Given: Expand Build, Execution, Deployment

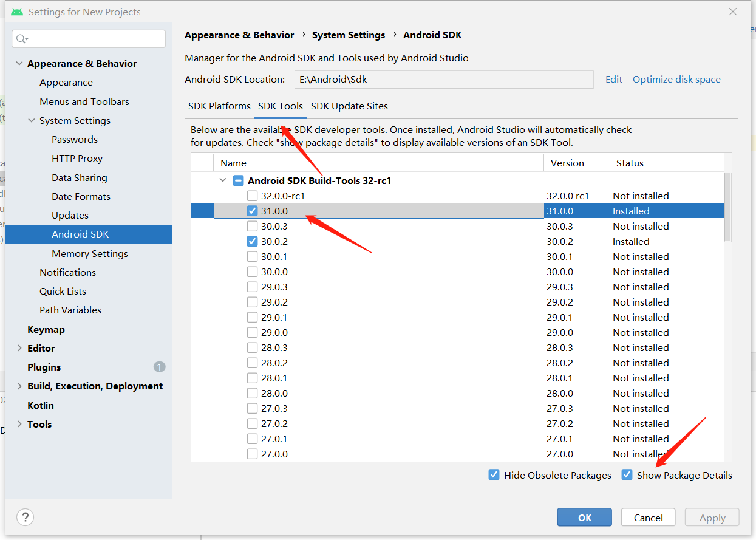Looking at the screenshot, I should coord(18,386).
